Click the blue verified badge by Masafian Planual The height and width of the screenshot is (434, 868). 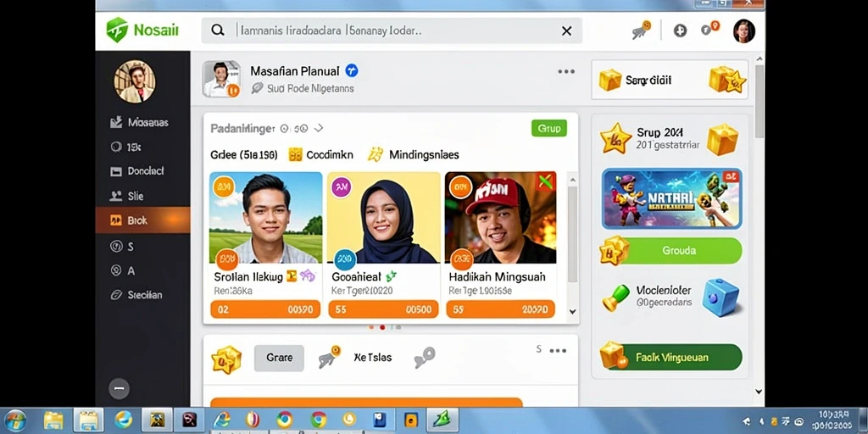pyautogui.click(x=352, y=70)
